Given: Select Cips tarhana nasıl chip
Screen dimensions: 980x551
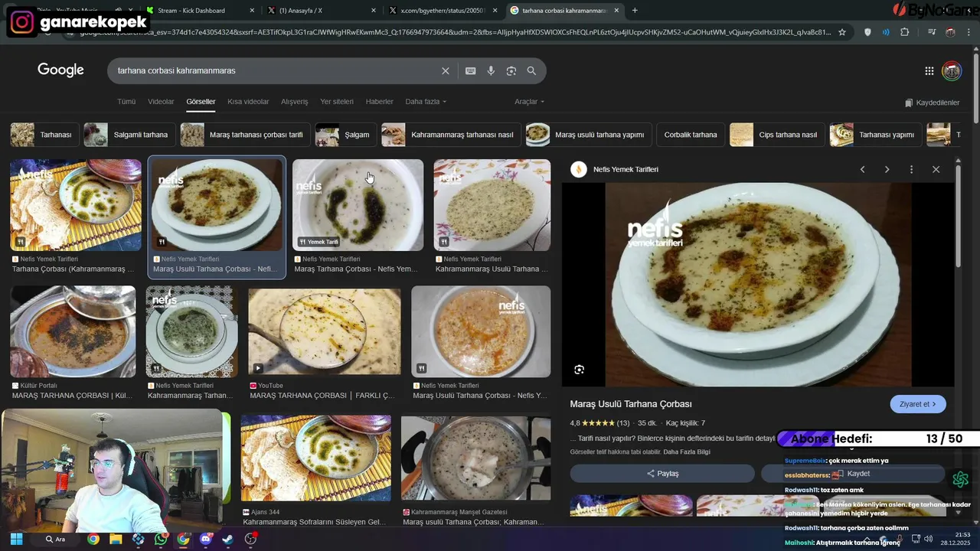Looking at the screenshot, I should pos(777,135).
